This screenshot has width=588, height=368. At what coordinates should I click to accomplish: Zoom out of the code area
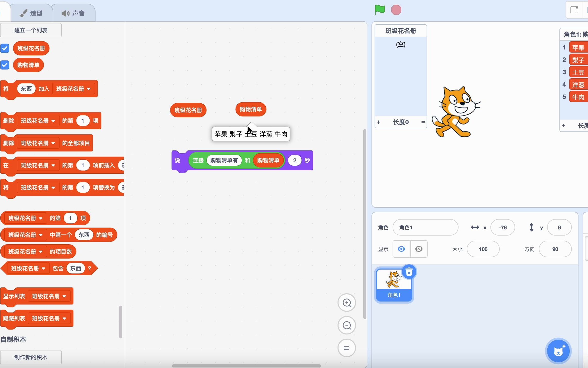[x=347, y=325]
